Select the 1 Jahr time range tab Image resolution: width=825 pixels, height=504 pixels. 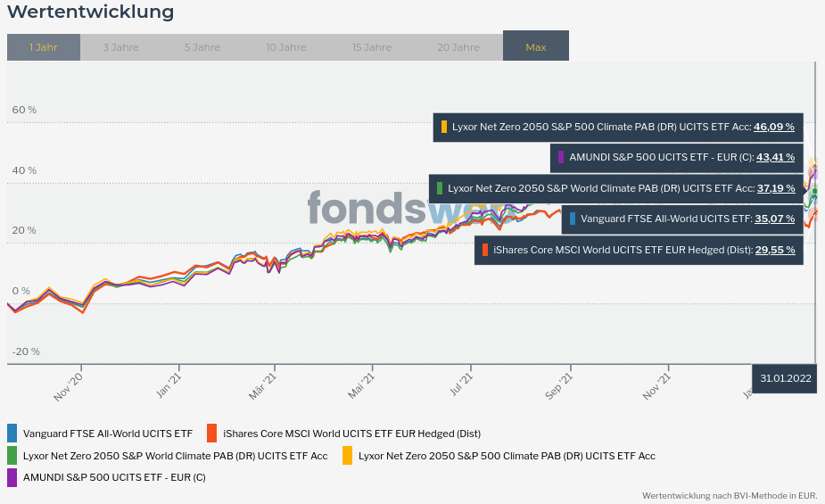point(43,47)
